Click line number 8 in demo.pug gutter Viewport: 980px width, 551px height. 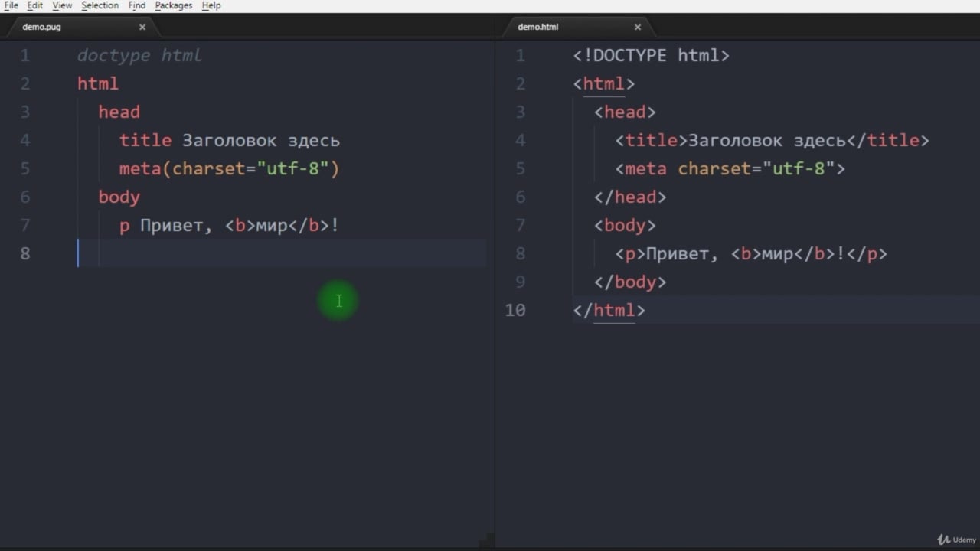pos(25,254)
